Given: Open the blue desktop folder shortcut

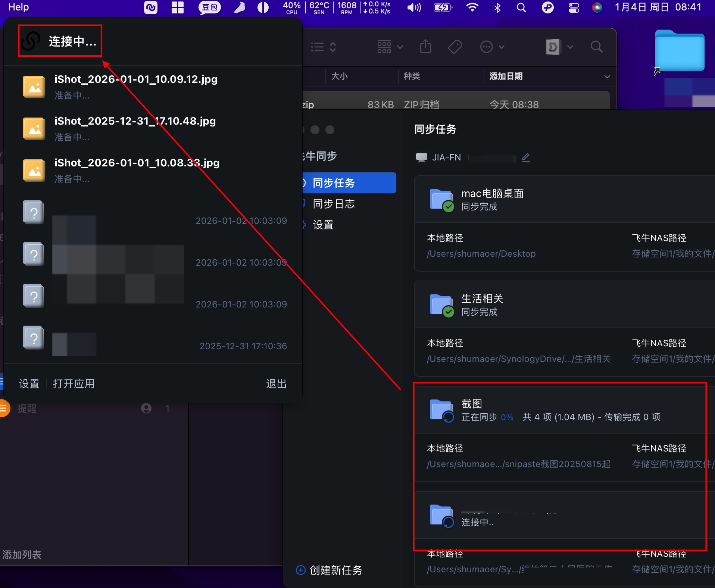Looking at the screenshot, I should coord(680,50).
